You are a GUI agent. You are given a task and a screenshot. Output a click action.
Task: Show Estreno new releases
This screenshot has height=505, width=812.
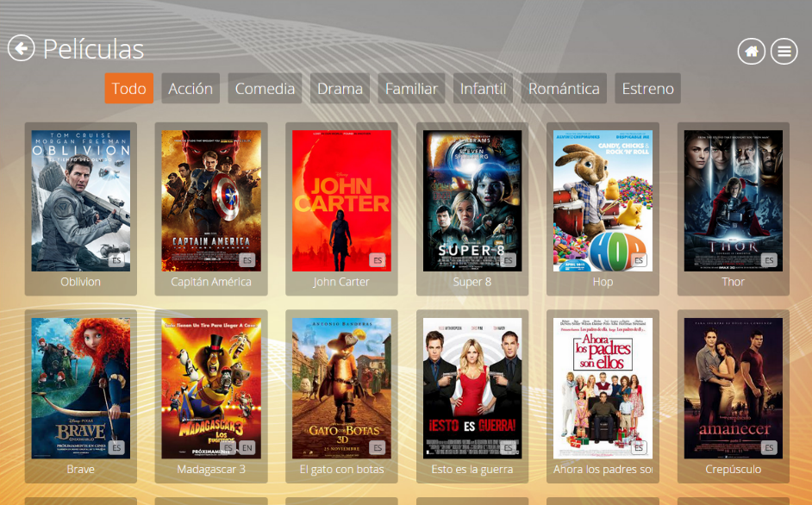coord(647,89)
